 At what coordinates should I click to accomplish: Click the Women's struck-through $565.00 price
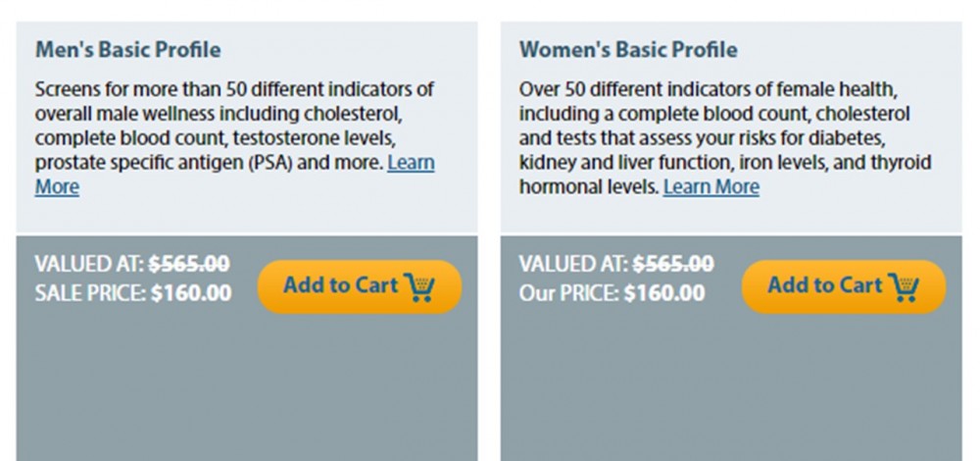tap(673, 264)
